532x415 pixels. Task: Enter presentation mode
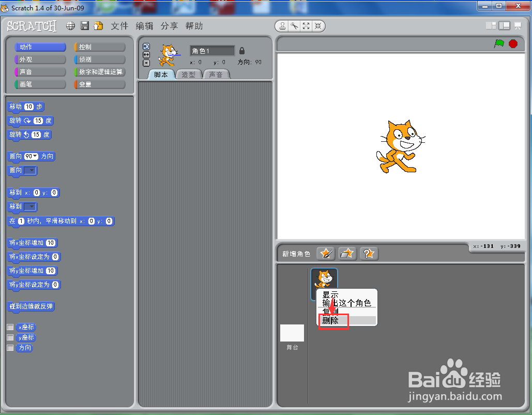518,26
